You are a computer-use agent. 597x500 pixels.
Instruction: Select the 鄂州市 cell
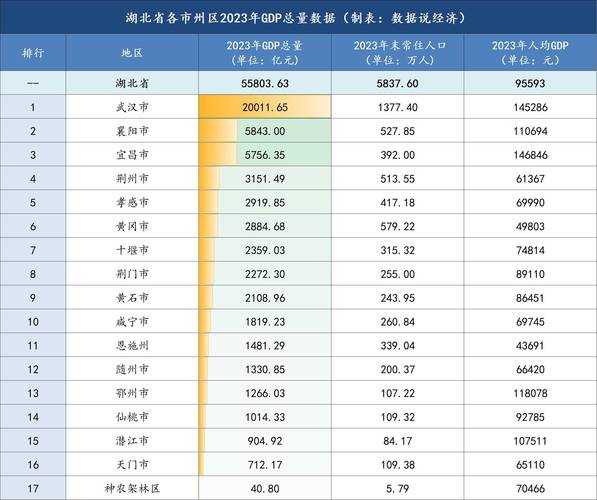[x=132, y=393]
